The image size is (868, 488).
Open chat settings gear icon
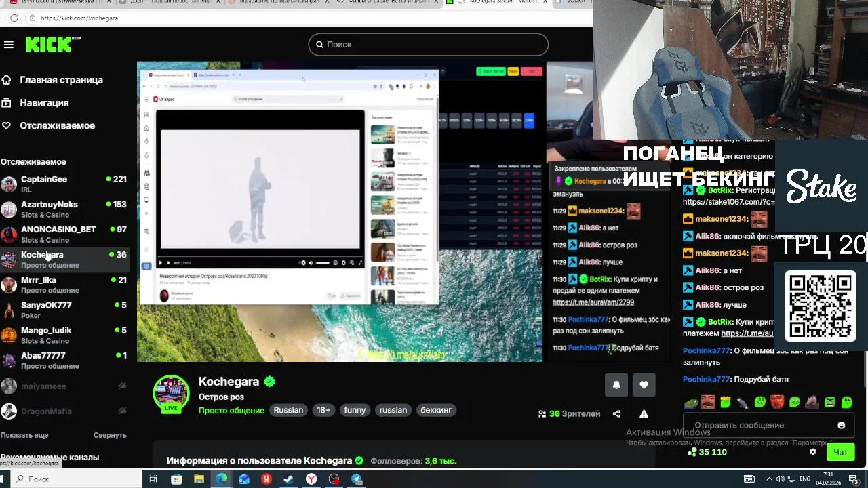[x=813, y=452]
